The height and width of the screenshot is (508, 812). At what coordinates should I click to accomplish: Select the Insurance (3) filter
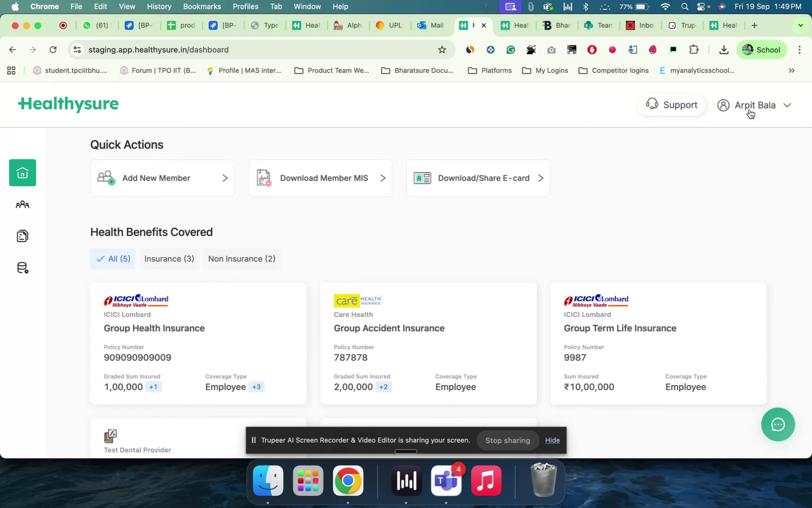[x=169, y=259]
